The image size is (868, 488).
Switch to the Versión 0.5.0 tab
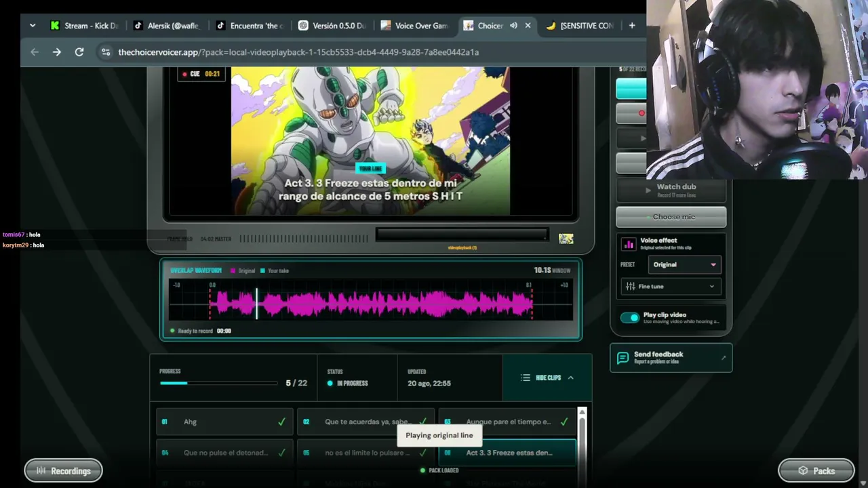pos(332,26)
